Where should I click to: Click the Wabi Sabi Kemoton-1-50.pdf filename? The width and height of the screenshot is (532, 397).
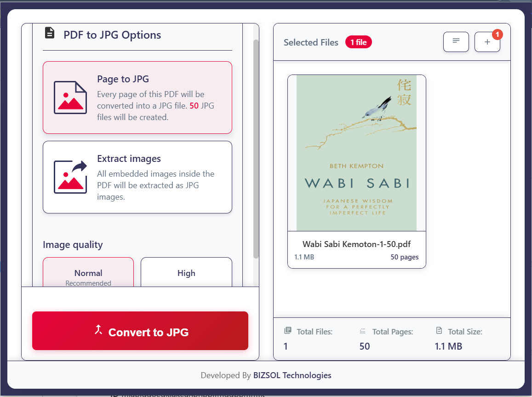(x=356, y=244)
